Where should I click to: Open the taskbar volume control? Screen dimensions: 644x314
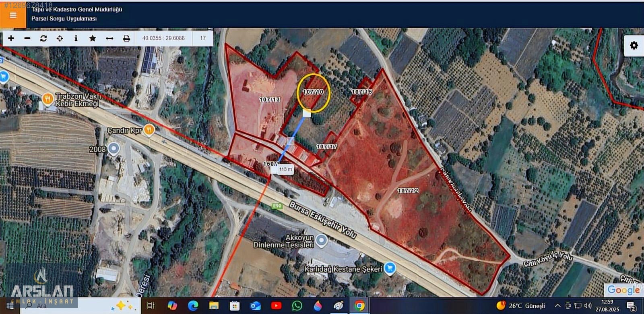[x=588, y=306]
